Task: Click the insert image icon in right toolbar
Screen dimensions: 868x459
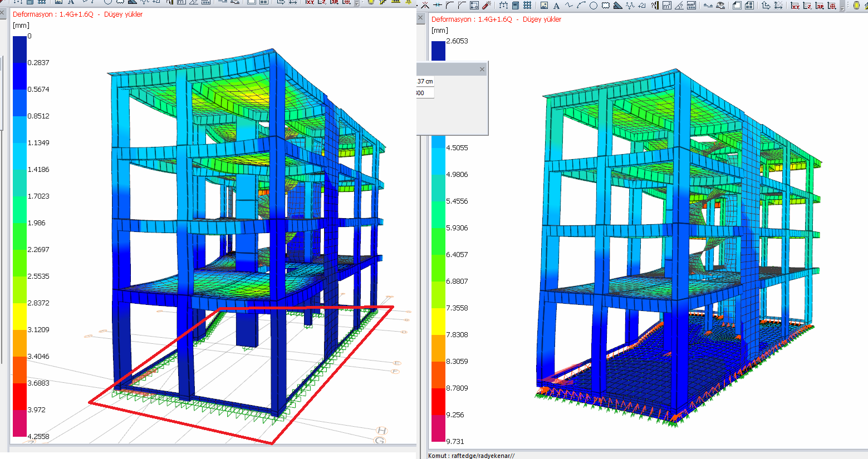Action: click(x=544, y=6)
